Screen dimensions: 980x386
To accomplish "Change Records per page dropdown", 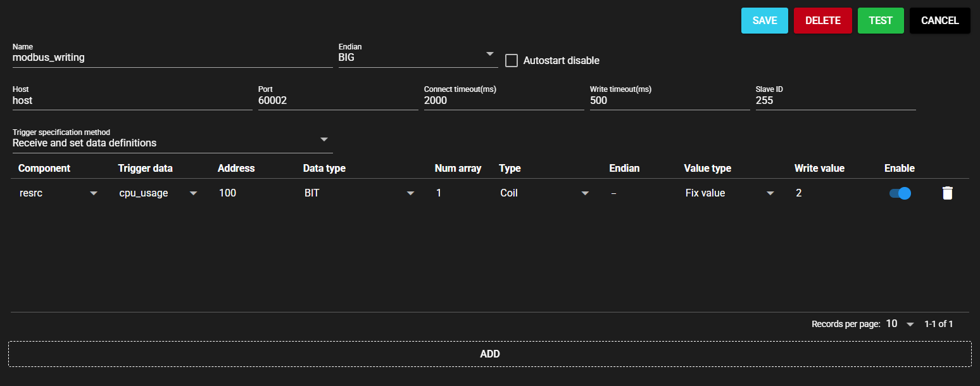I will click(x=900, y=324).
